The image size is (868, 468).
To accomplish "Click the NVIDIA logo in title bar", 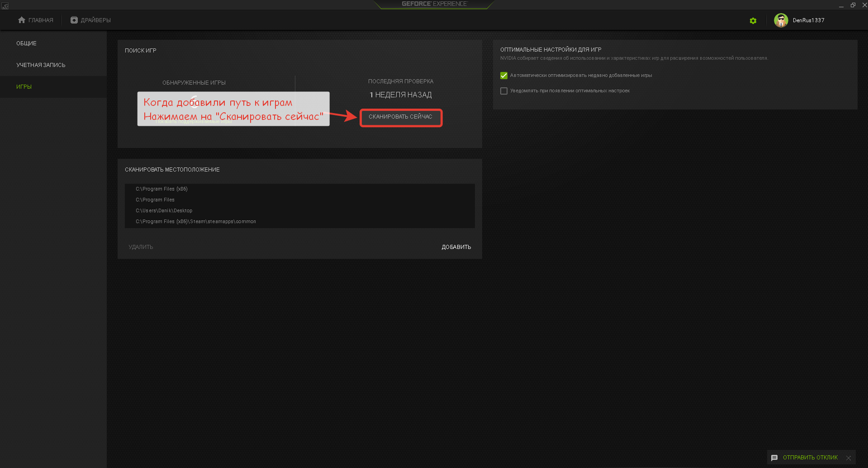I will point(5,6).
